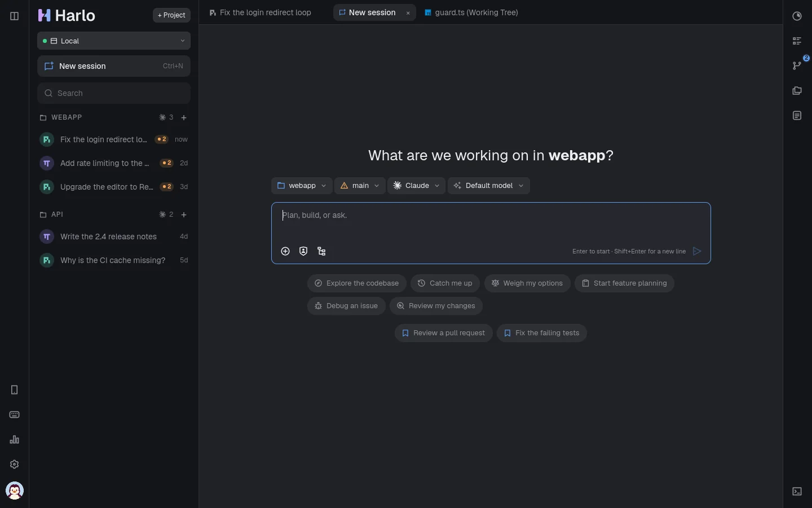This screenshot has height=508, width=812.
Task: Add a session to API with plus icon
Action: (x=184, y=214)
